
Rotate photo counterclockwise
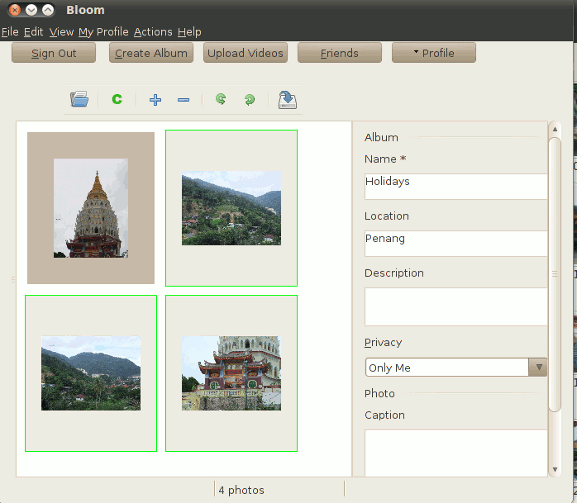coord(221,99)
